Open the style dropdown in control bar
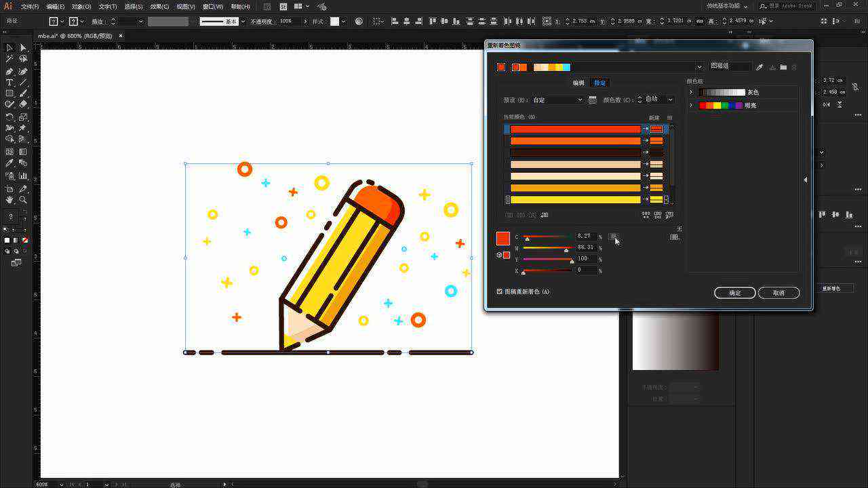The image size is (868, 488). (x=344, y=22)
